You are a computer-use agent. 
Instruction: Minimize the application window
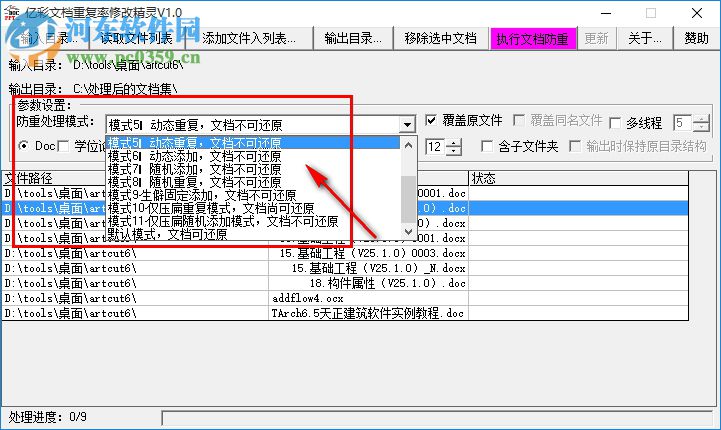click(x=606, y=13)
